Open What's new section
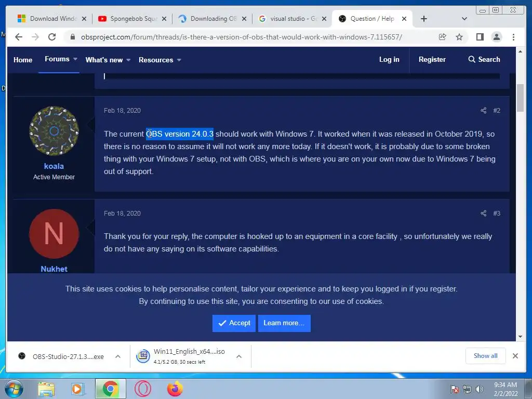Image resolution: width=532 pixels, height=399 pixels. click(x=104, y=60)
